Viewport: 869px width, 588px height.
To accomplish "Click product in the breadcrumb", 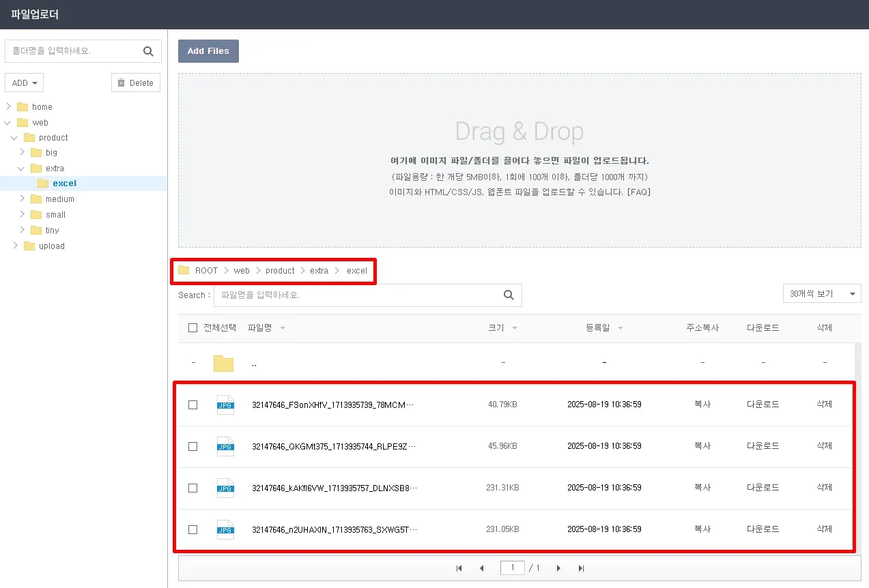I will (280, 271).
